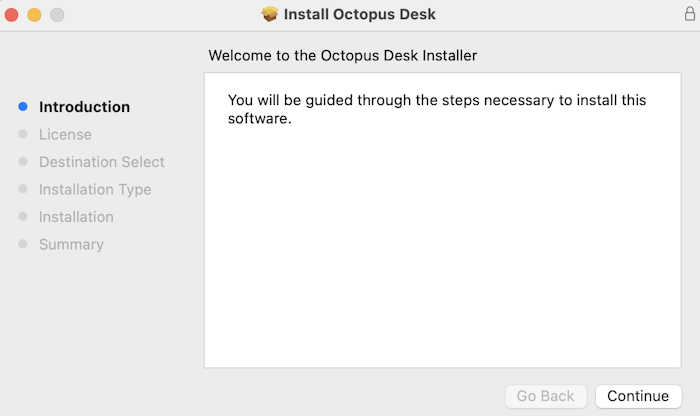
Task: Select the Introduction step in sidebar
Action: (x=84, y=107)
